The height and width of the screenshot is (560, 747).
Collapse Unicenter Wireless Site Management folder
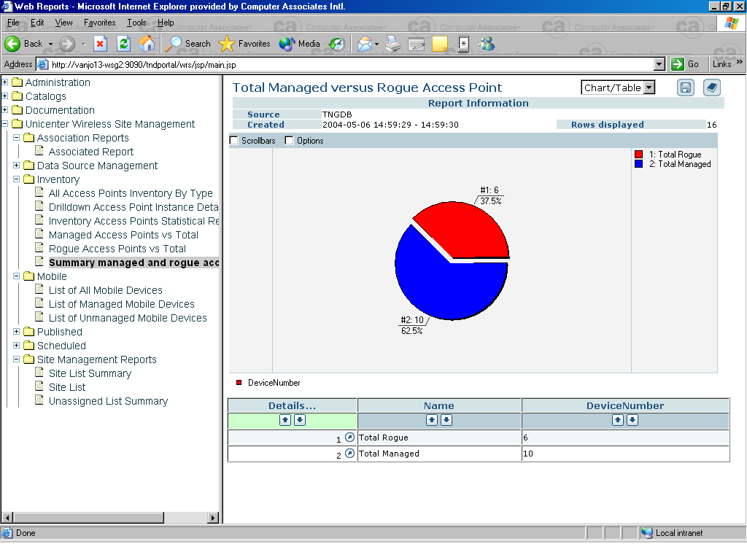click(5, 124)
